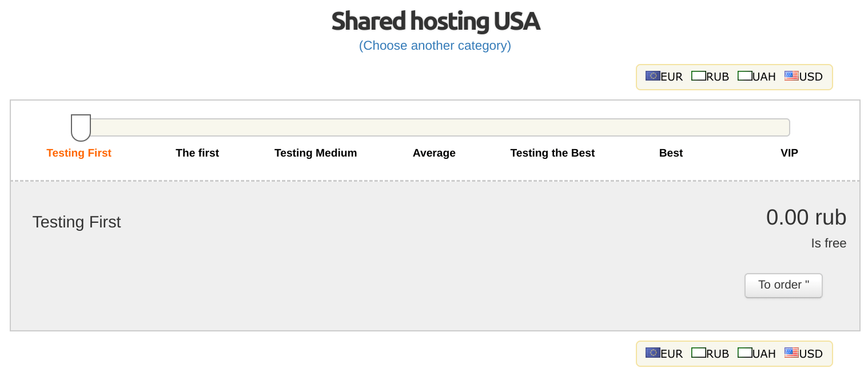Screen dimensions: 868x376
Task: Click the USD flag icon in bottom currency bar
Action: coord(791,353)
